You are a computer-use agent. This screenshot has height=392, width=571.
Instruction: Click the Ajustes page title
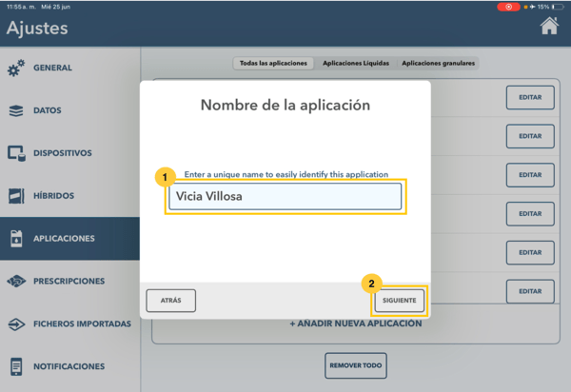pos(37,28)
